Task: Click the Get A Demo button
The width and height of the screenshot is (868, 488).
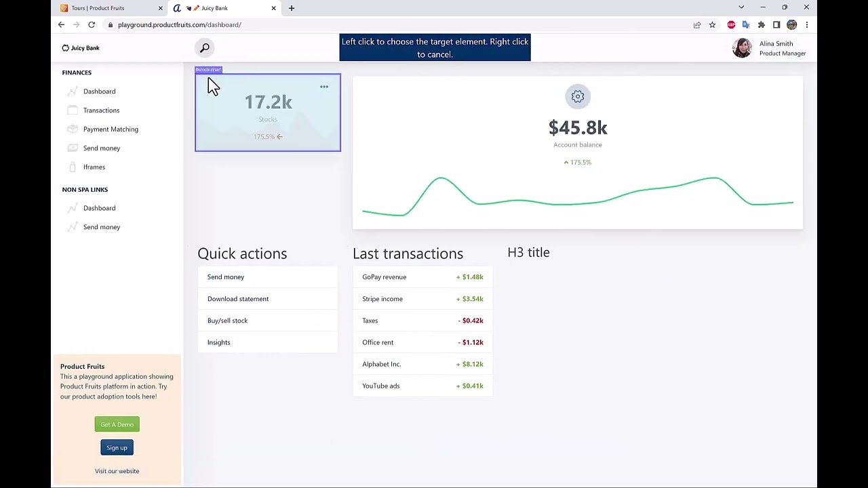Action: (x=117, y=424)
